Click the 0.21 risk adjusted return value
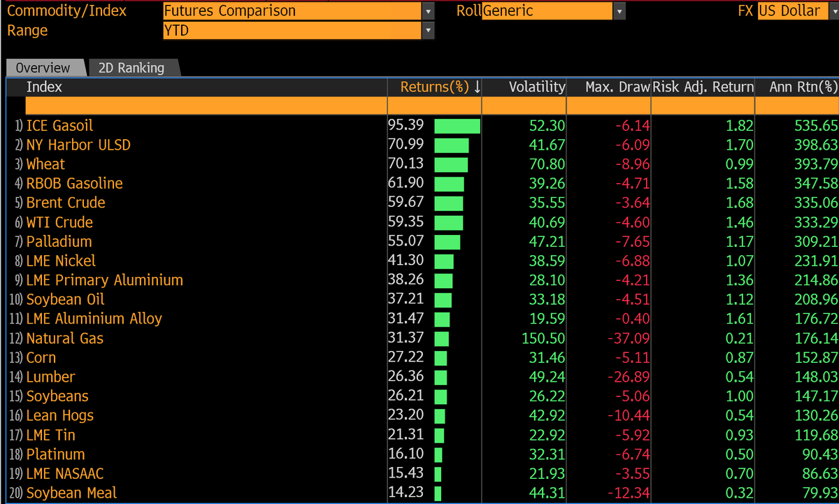Image resolution: width=839 pixels, height=504 pixels. pos(740,338)
